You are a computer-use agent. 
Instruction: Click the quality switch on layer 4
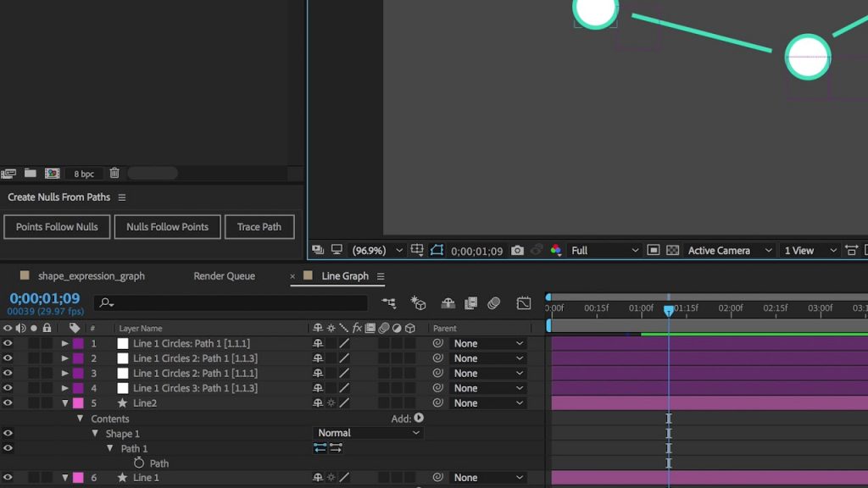[344, 388]
